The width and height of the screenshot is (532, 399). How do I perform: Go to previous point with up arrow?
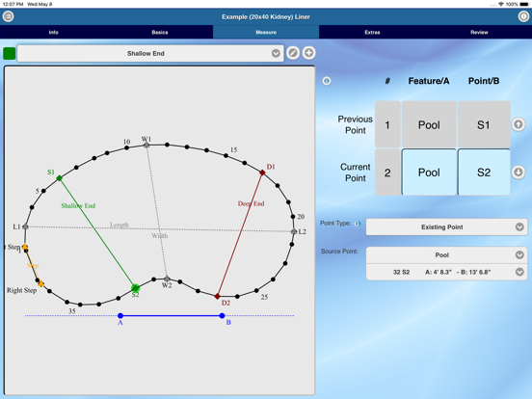519,124
